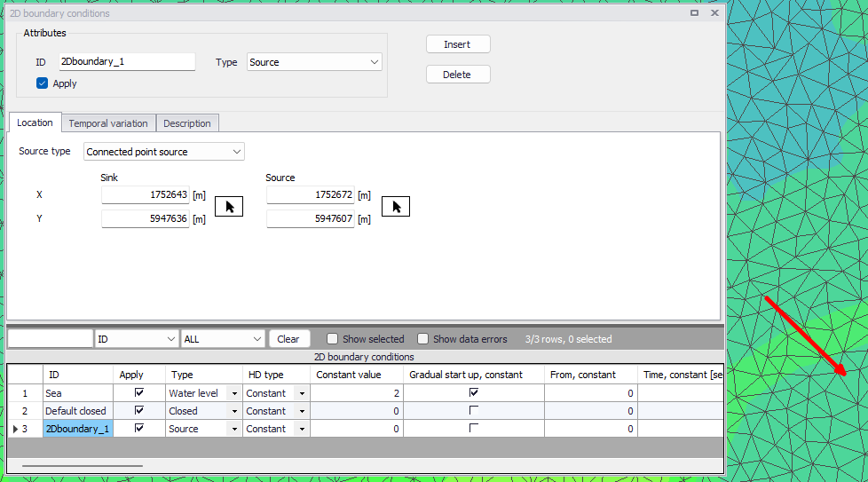Viewport: 868px width, 482px height.
Task: Click the ID column header
Action: click(x=78, y=375)
